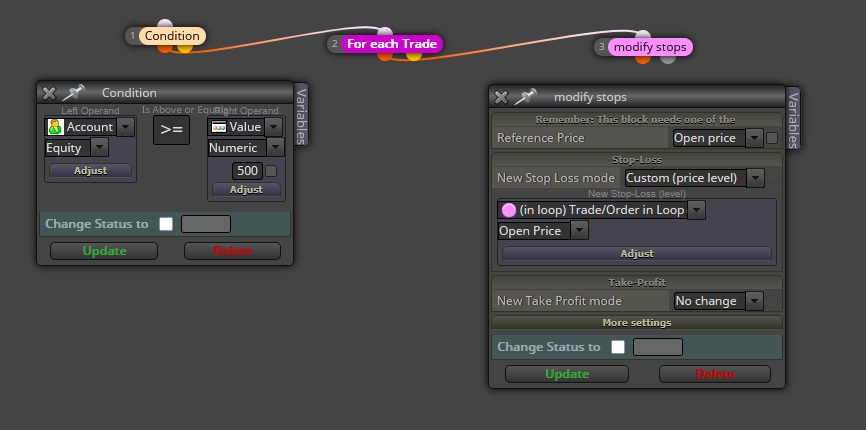Click the pin icon on modify stops panel
Screen dimensions: 866x430
coord(525,97)
